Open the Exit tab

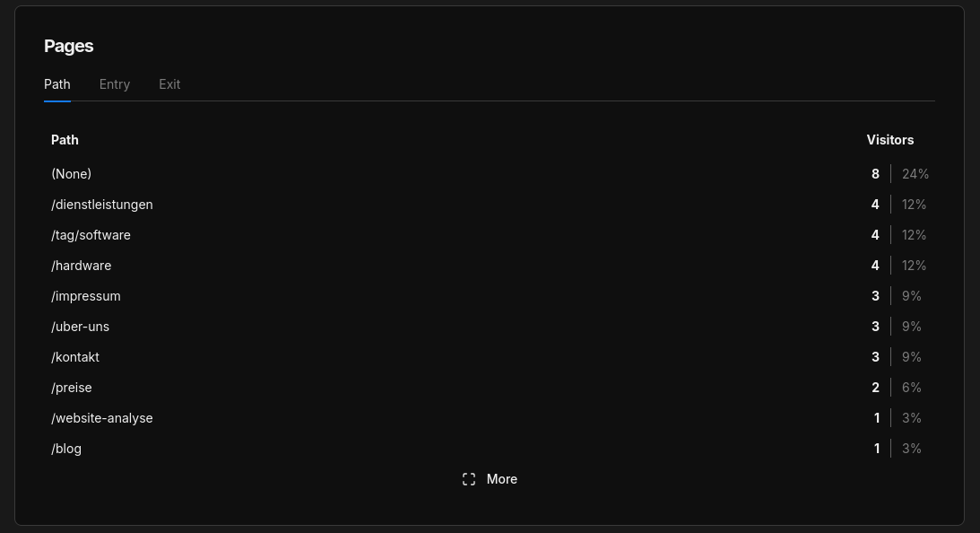[169, 84]
